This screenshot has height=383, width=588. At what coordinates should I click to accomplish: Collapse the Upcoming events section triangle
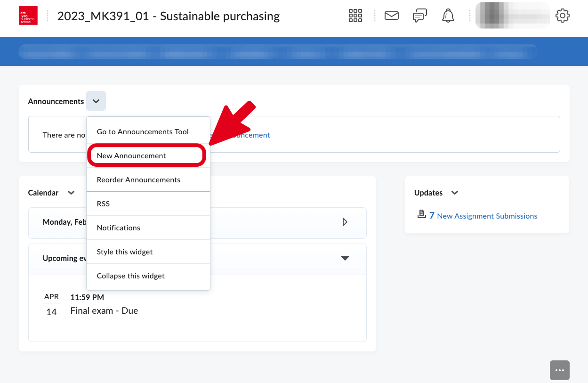345,258
